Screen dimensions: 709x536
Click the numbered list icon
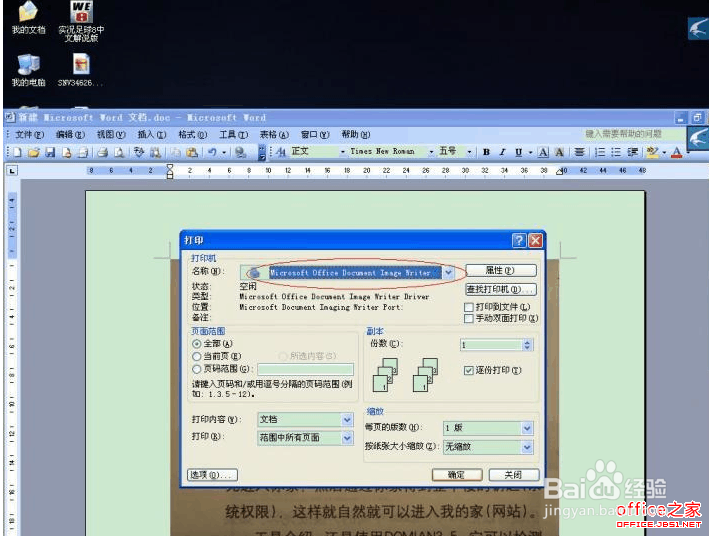(x=600, y=152)
